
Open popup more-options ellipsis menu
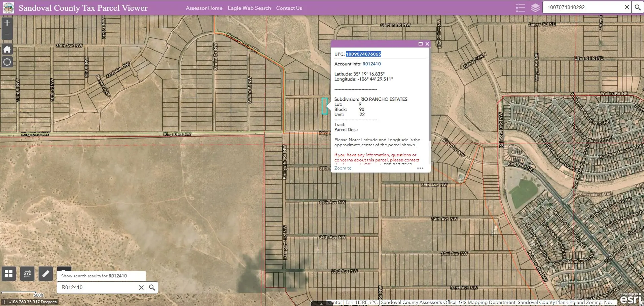(420, 168)
